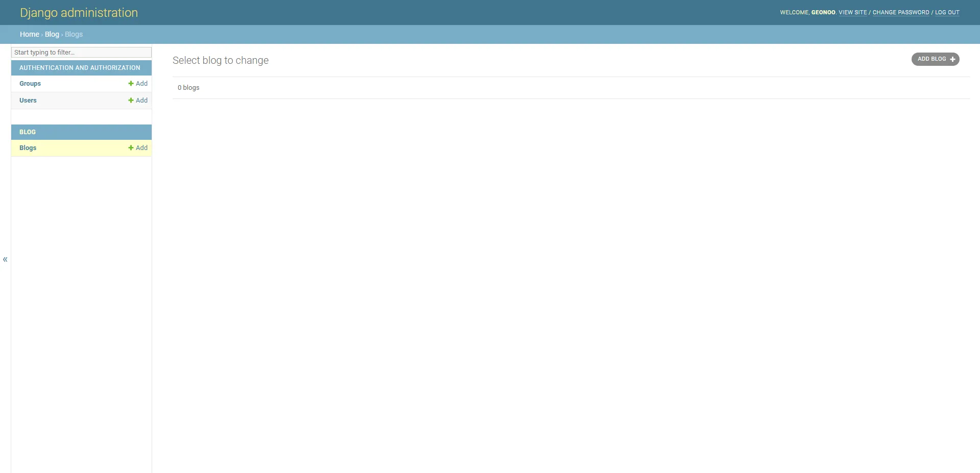Image resolution: width=980 pixels, height=473 pixels.
Task: Click the '0 blogs' count text
Action: [188, 88]
